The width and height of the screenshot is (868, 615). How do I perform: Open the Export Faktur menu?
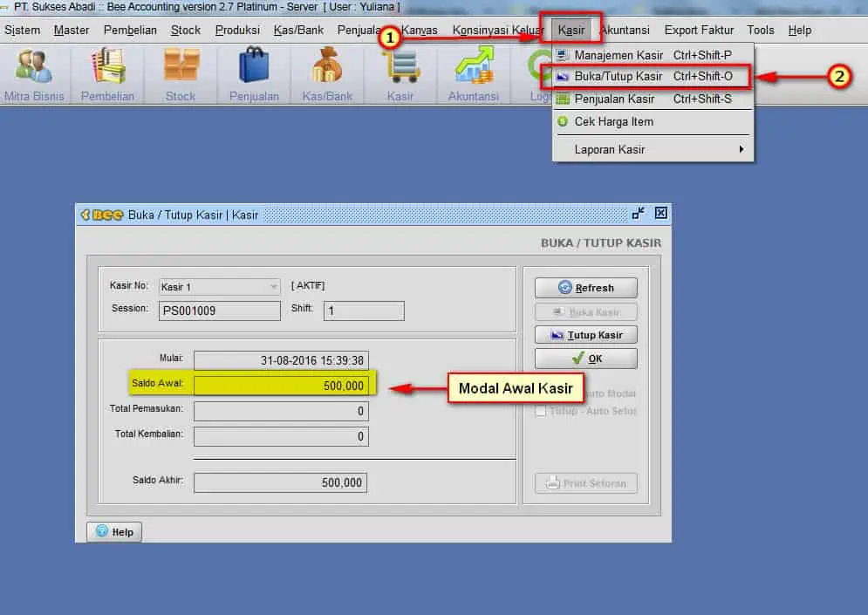(x=699, y=30)
